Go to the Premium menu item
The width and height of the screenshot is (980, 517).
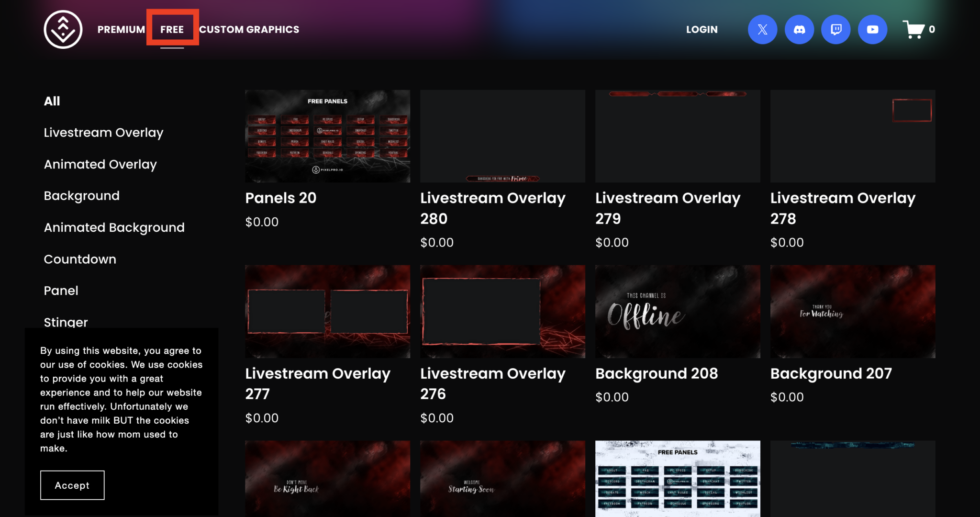point(121,29)
